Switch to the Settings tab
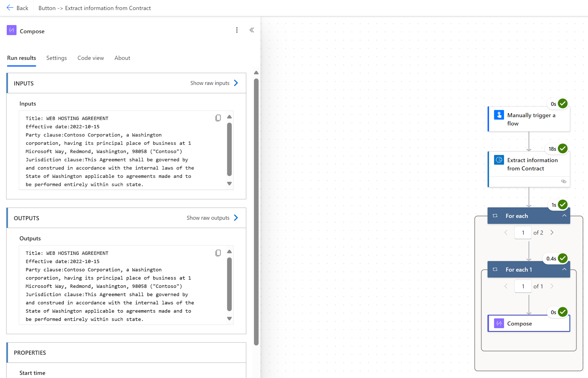588x378 pixels. point(56,58)
